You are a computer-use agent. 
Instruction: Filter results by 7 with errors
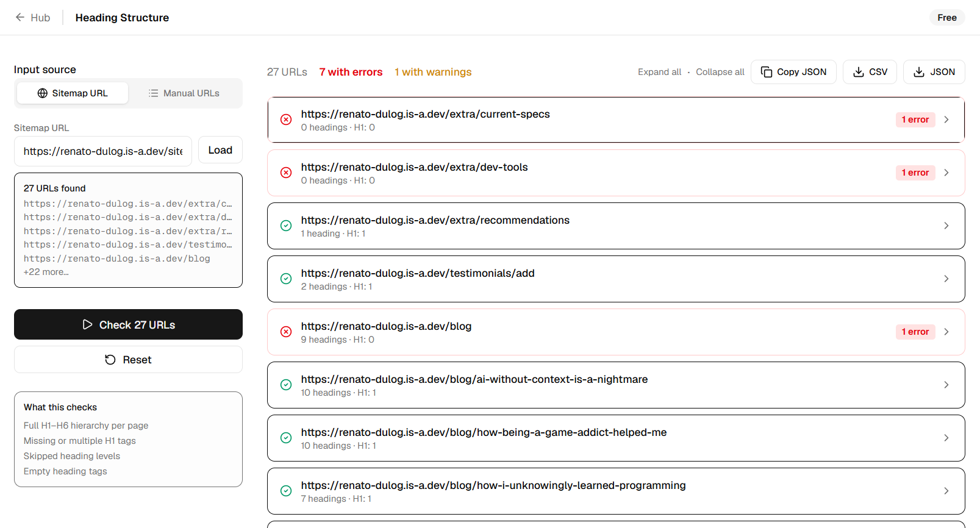click(x=351, y=72)
